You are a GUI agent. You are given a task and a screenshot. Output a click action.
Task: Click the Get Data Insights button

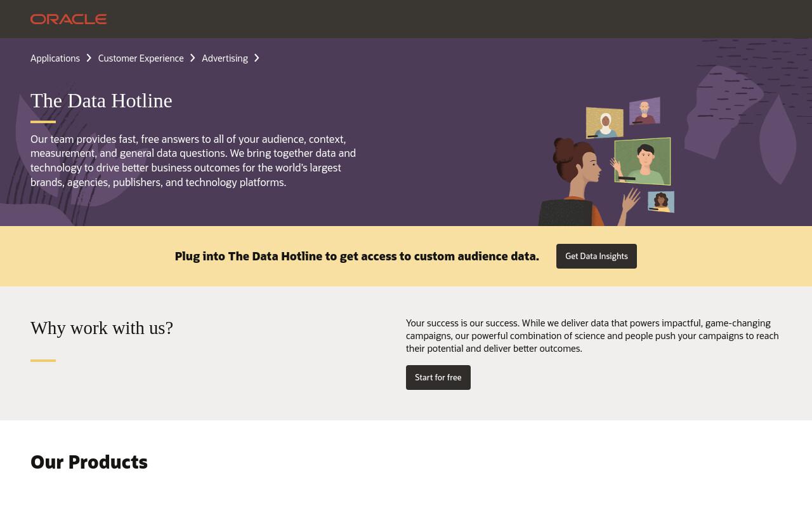coord(596,256)
